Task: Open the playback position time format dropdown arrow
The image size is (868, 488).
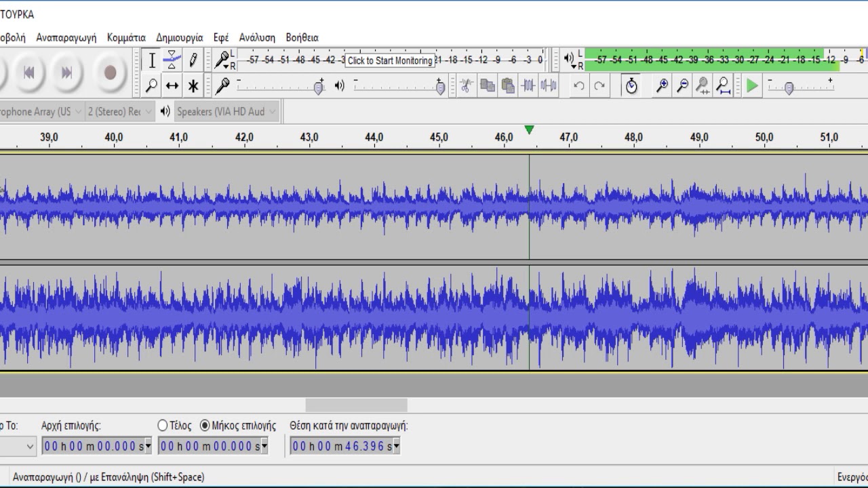Action: [x=397, y=446]
